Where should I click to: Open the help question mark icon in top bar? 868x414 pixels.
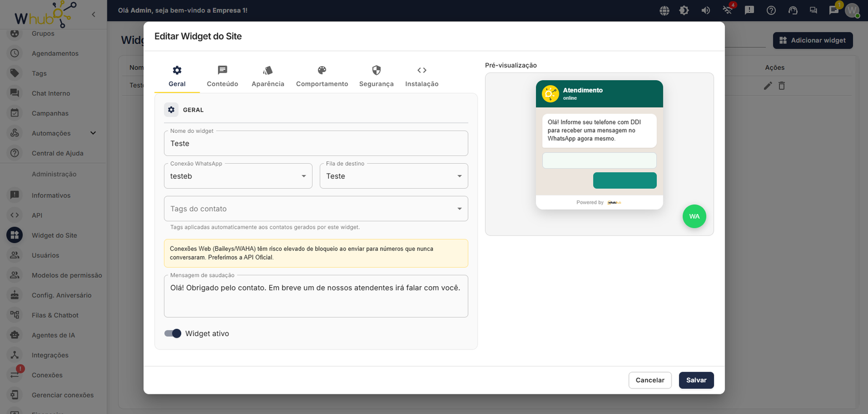(x=771, y=10)
